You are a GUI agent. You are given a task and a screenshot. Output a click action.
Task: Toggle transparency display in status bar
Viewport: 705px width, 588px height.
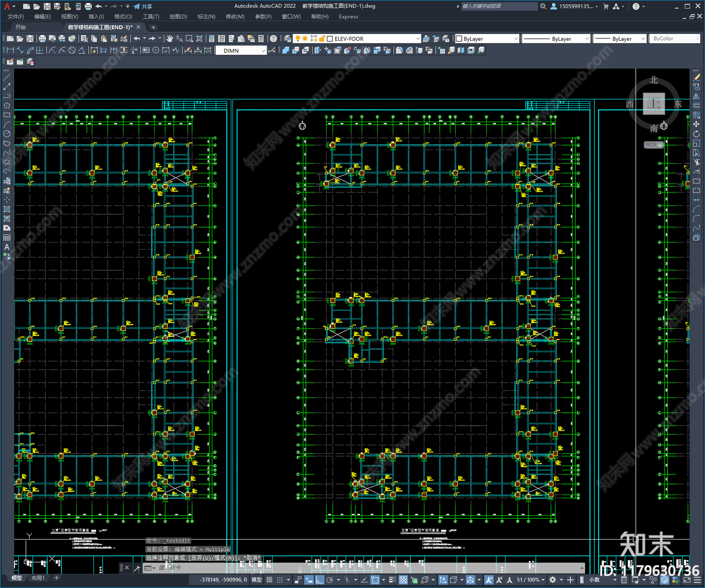pyautogui.click(x=403, y=580)
